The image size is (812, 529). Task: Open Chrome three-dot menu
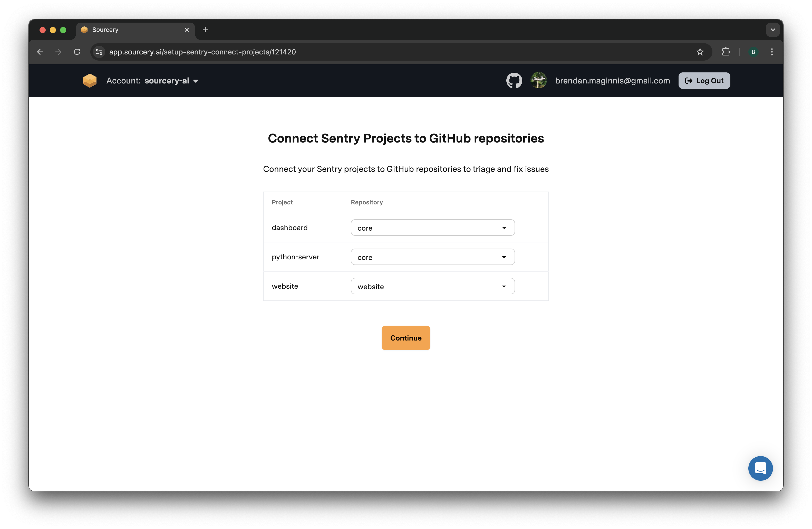click(772, 52)
